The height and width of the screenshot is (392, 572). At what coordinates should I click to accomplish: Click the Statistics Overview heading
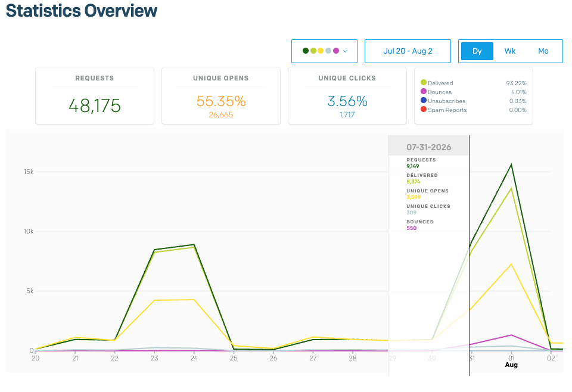(x=82, y=11)
